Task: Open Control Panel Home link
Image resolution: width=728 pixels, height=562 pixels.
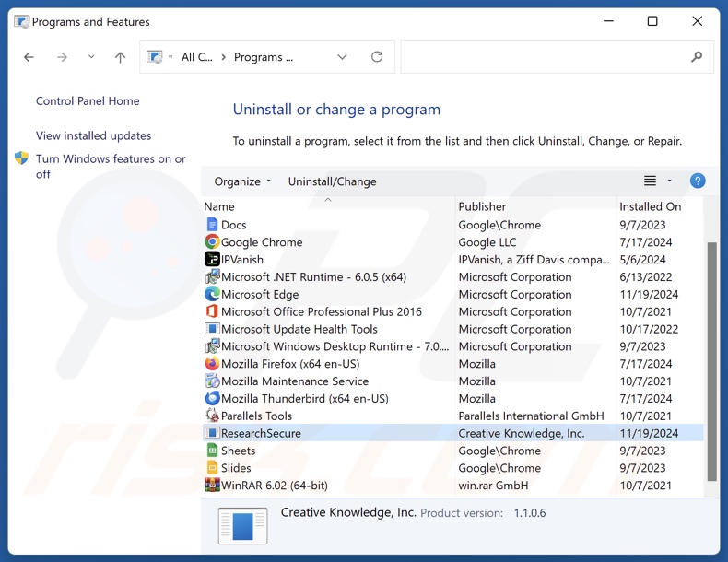Action: tap(88, 100)
